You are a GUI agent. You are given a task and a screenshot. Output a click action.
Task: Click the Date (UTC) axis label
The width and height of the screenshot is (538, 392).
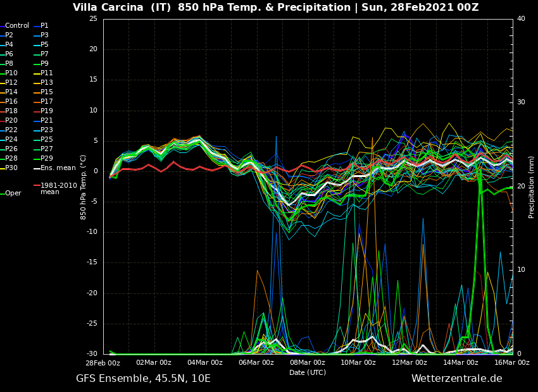pos(308,372)
